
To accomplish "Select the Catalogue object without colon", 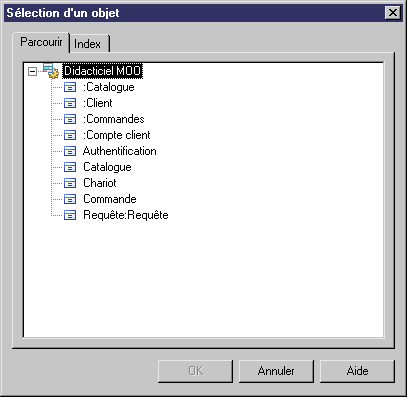I will (107, 167).
